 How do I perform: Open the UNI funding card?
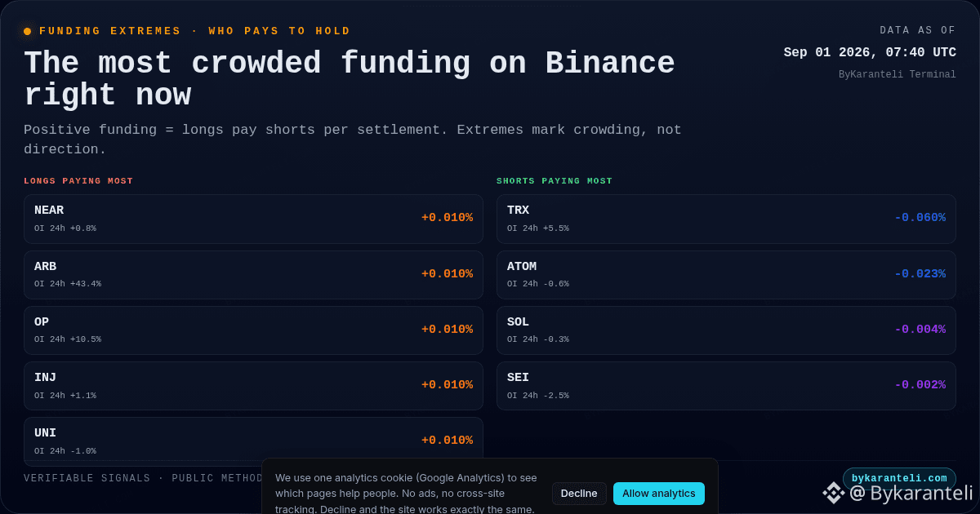pos(253,441)
